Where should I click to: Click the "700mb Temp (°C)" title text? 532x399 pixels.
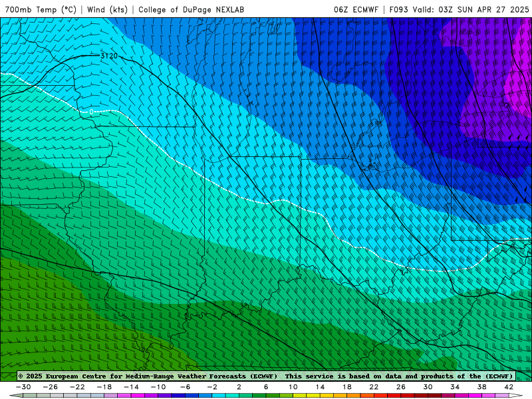point(41,10)
